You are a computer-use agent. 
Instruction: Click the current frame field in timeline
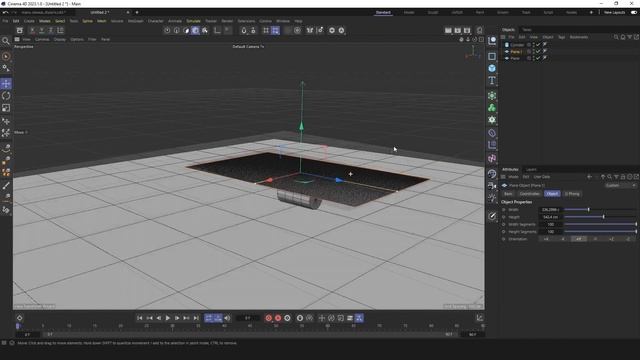click(x=247, y=318)
